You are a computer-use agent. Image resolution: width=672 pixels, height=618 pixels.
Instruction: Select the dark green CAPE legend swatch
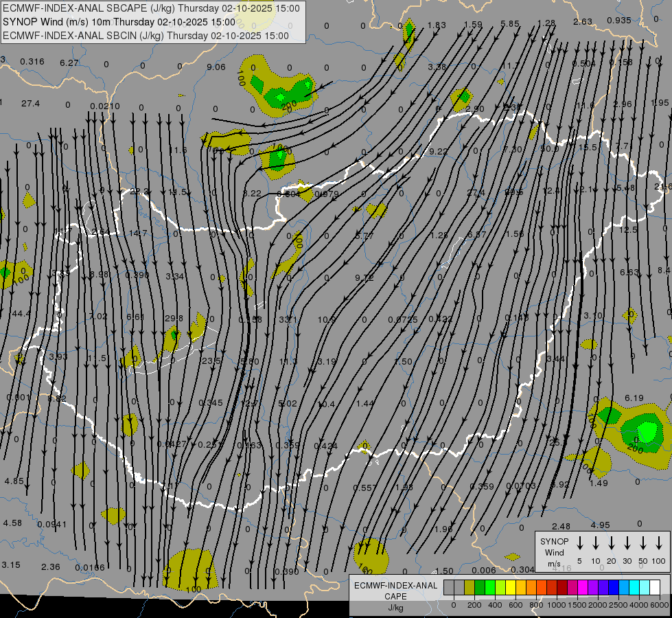pyautogui.click(x=480, y=588)
